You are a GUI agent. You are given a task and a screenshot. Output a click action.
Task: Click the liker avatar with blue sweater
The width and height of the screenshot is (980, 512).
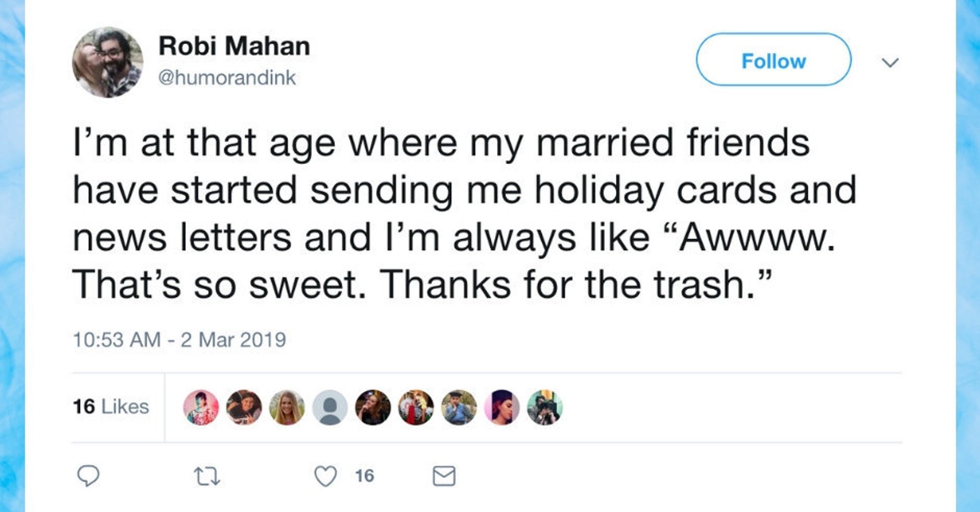coord(459,407)
